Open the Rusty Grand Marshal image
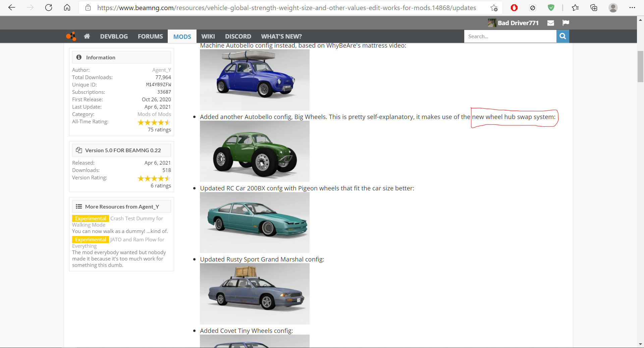The height and width of the screenshot is (348, 644). (255, 294)
